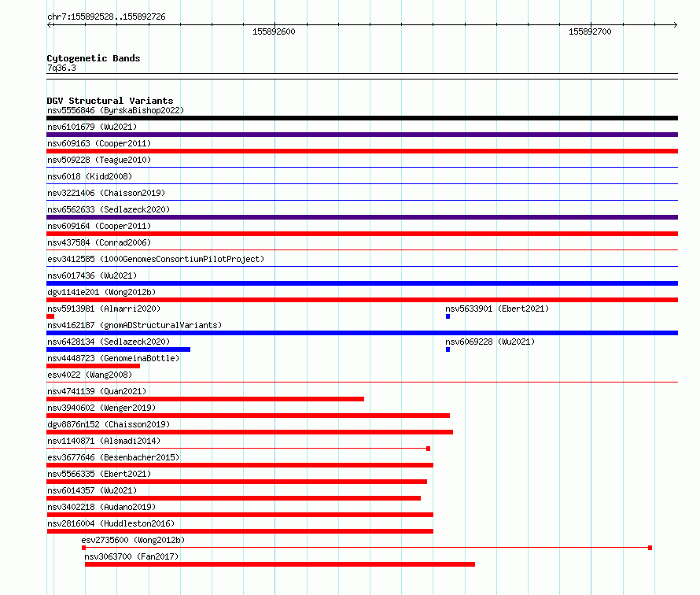Click the small blue nsv6069228 marker
The width and height of the screenshot is (700, 595).
coord(448,349)
